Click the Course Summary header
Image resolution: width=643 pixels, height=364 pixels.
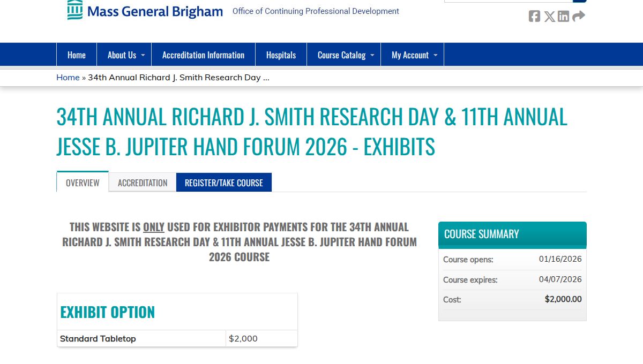tap(512, 234)
